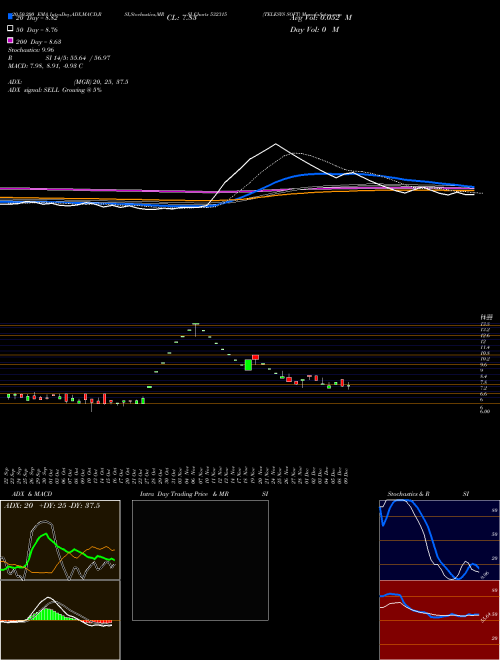The image size is (500, 660).
Task: Select the '50 Day - 8.76' legend text
Action: tap(37, 30)
